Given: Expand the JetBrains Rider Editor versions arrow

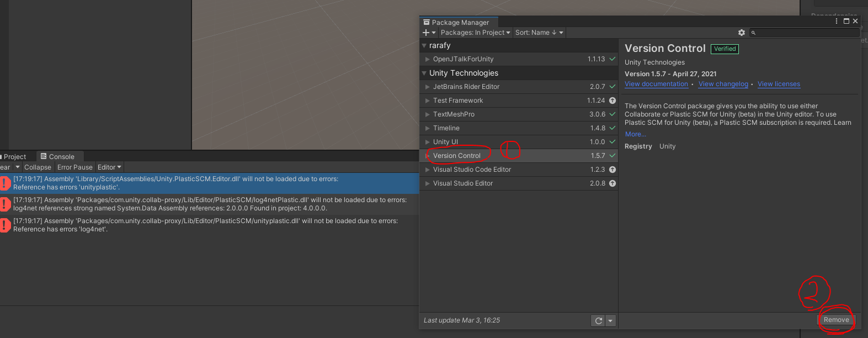Looking at the screenshot, I should pyautogui.click(x=427, y=87).
